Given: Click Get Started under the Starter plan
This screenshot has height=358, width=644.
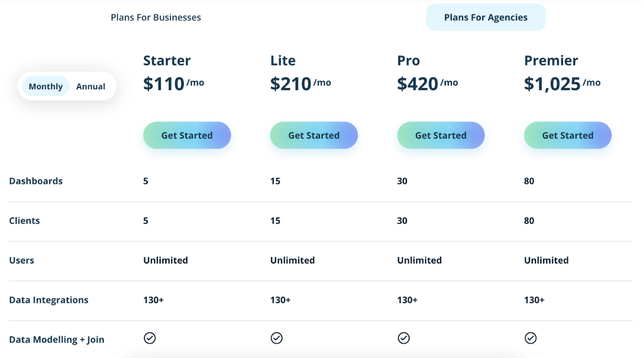Looking at the screenshot, I should click(x=187, y=135).
